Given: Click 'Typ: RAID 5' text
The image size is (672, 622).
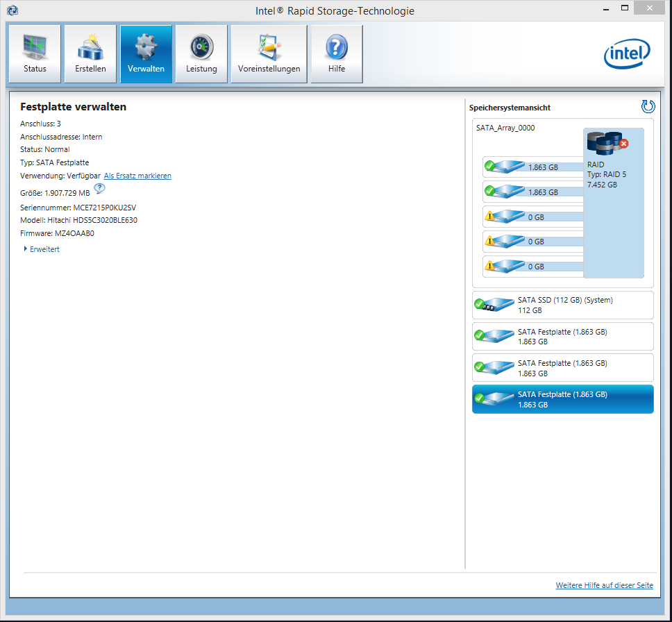Looking at the screenshot, I should click(x=607, y=174).
